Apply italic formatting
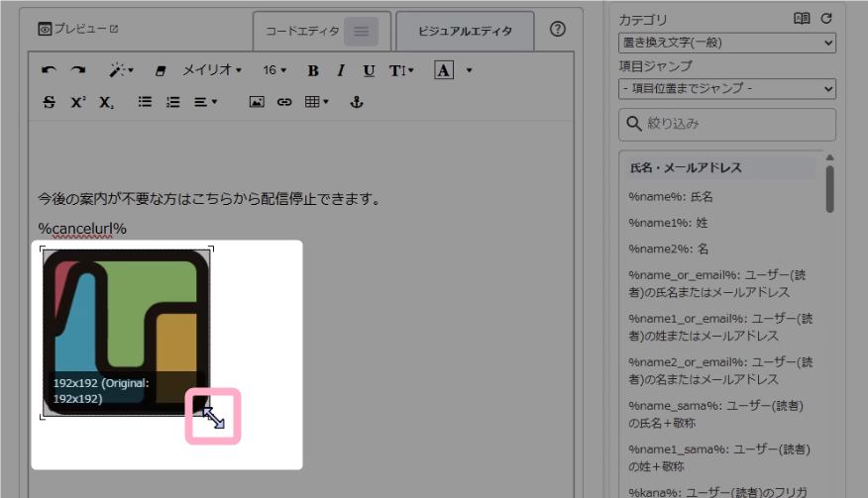 tap(341, 70)
